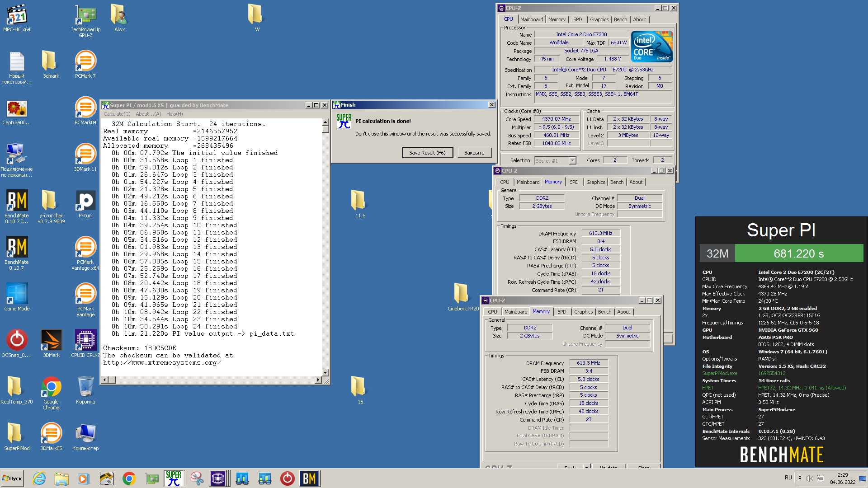Select the Компьютер desktop icon
The height and width of the screenshot is (488, 868).
pyautogui.click(x=85, y=436)
